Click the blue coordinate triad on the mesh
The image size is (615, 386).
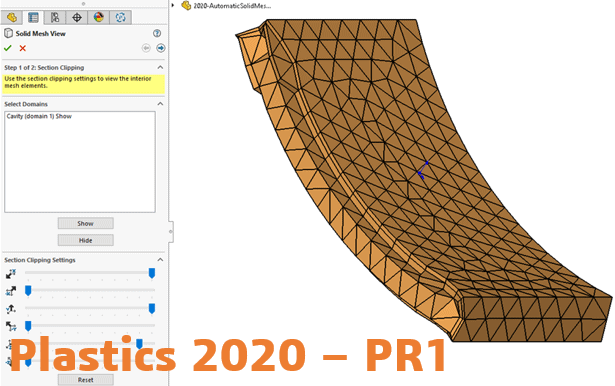point(423,170)
